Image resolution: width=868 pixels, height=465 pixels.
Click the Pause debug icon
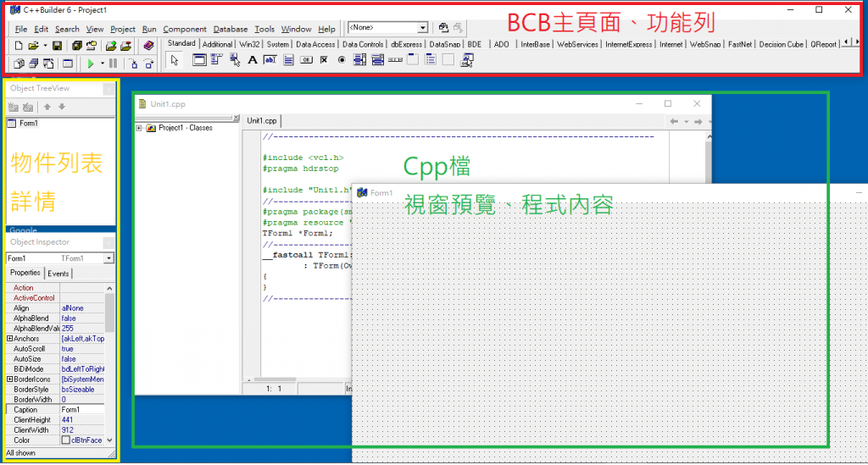[113, 64]
